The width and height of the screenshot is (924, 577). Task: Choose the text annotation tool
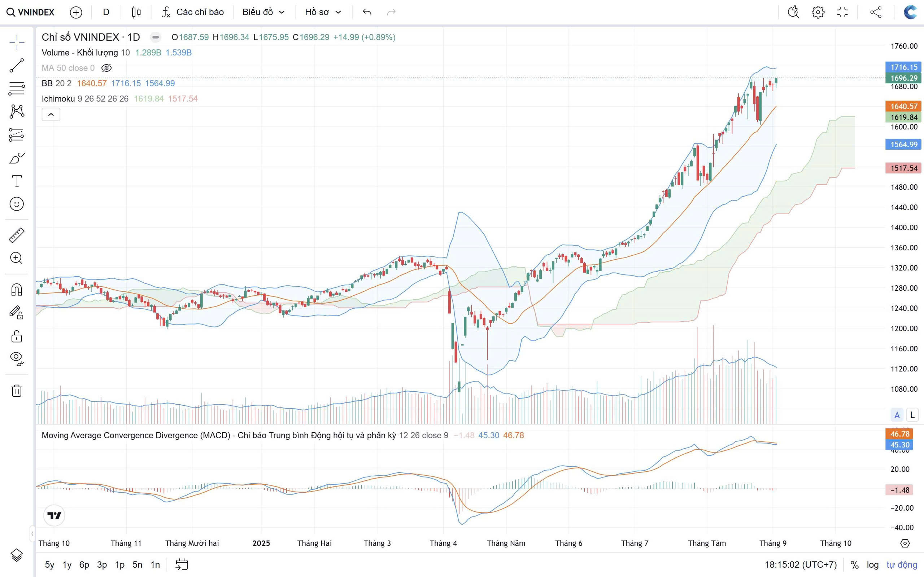click(17, 181)
